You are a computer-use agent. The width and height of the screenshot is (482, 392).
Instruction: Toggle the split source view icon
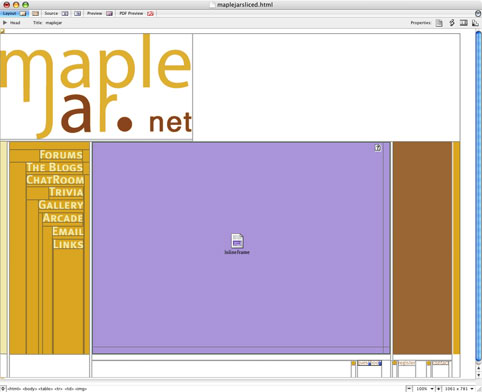[x=464, y=23]
